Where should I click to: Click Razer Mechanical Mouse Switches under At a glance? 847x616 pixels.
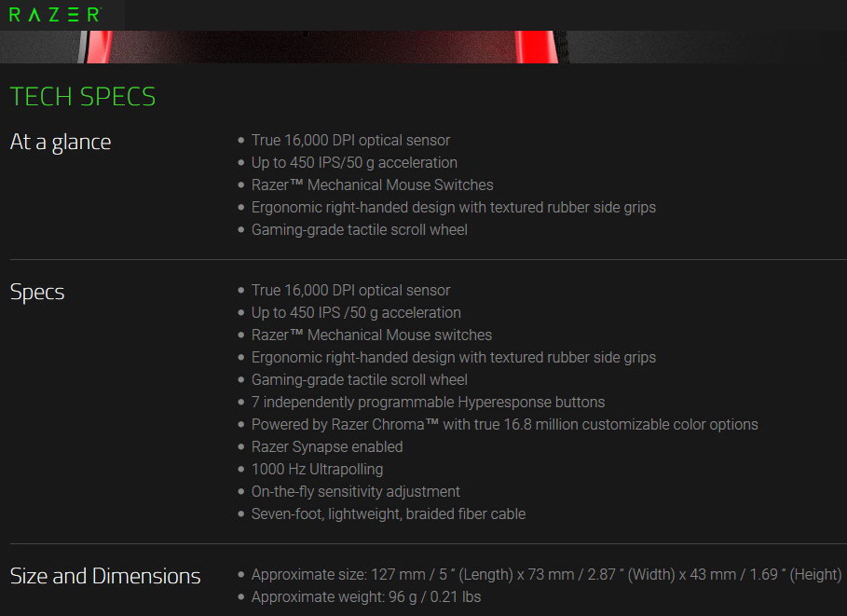(x=372, y=185)
